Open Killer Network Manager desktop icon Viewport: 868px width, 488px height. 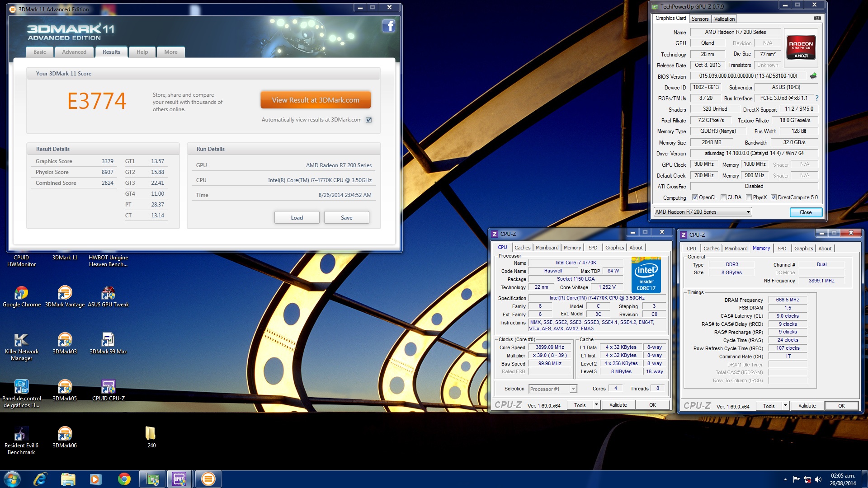(x=21, y=347)
